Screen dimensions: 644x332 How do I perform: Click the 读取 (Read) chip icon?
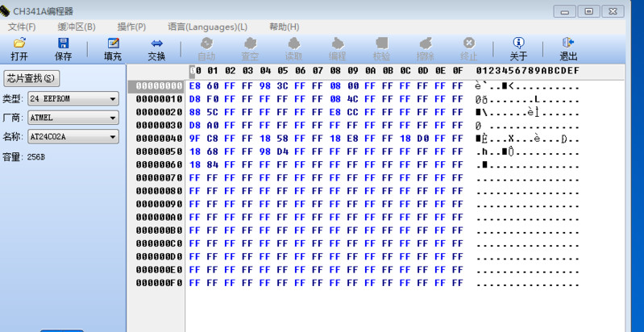point(293,48)
